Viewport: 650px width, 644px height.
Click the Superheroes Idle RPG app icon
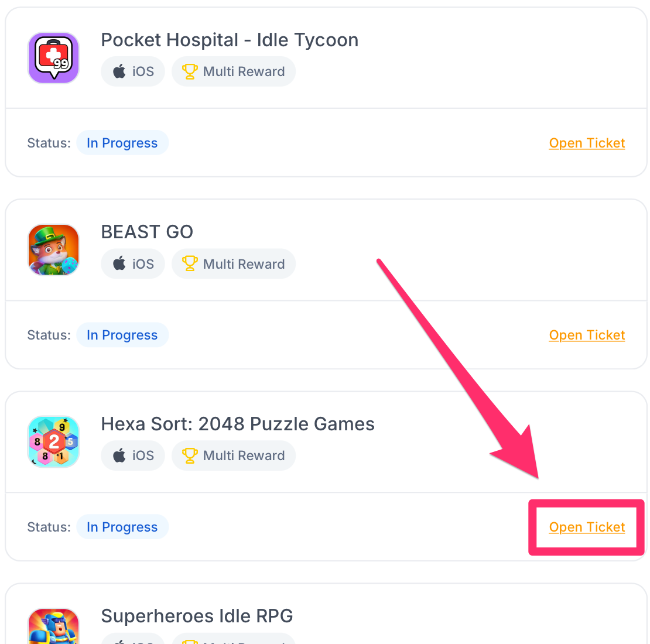53,626
